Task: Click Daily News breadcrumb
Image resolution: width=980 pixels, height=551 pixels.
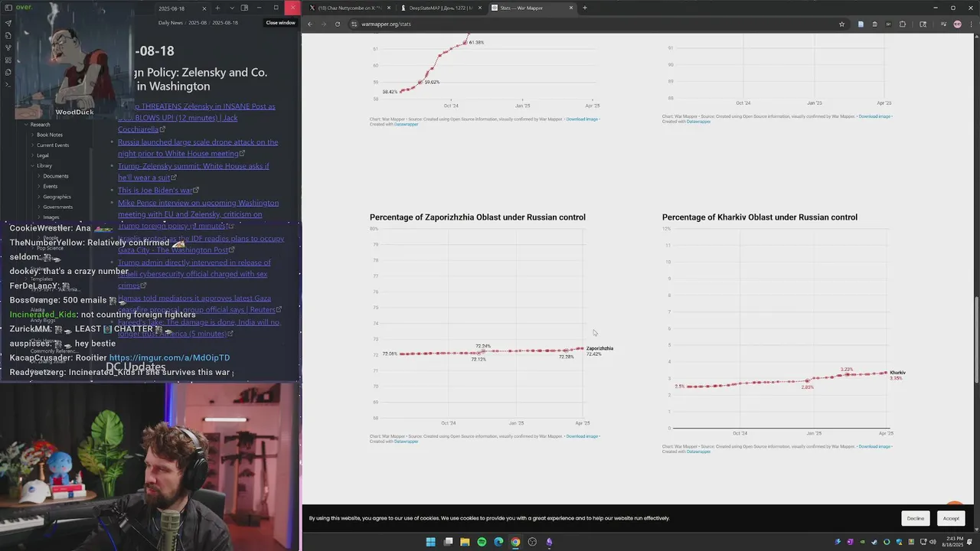Action: tap(171, 22)
